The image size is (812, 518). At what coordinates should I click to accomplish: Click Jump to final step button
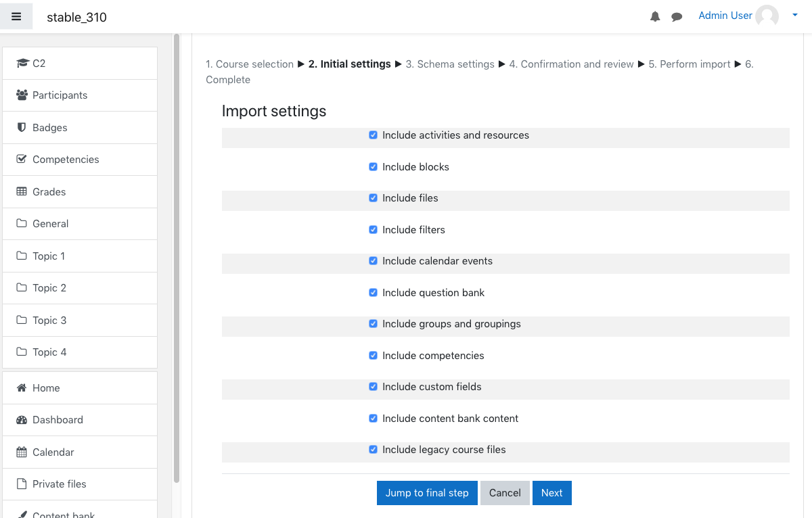[x=427, y=493]
